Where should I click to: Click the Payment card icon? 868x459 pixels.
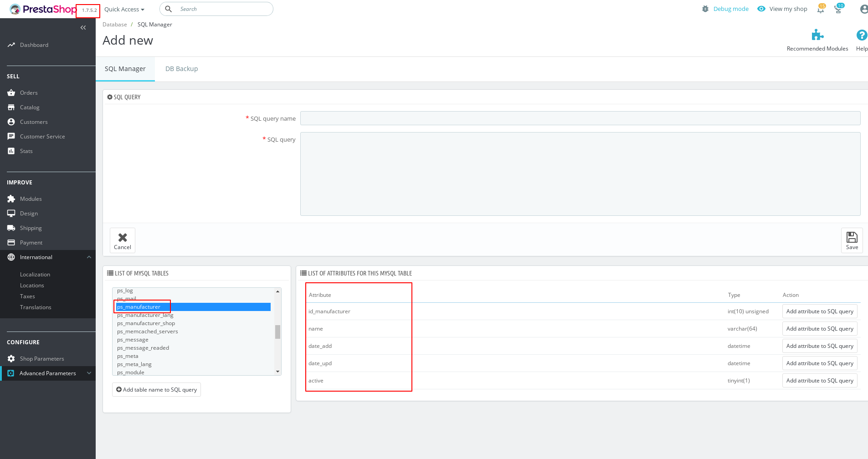point(11,243)
